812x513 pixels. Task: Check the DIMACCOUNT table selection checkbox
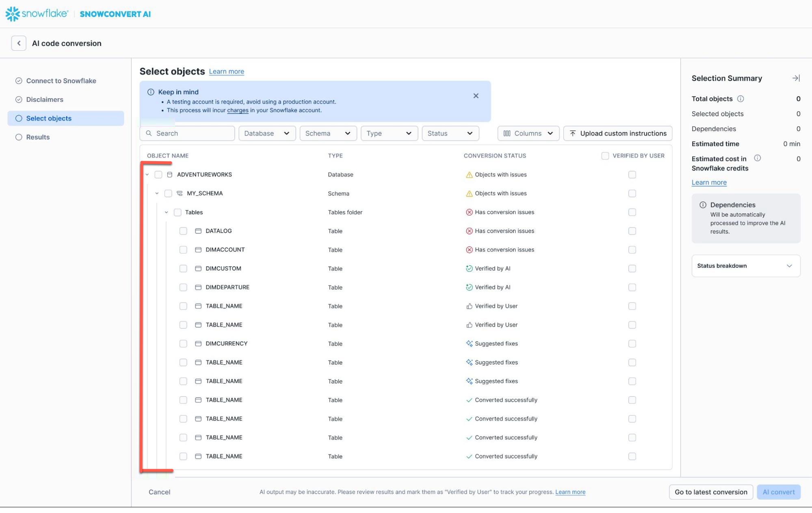click(183, 250)
